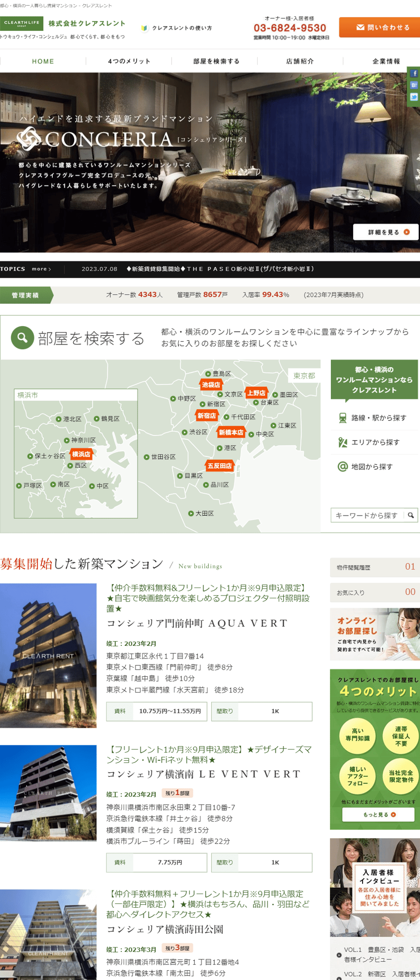Select 新宿店 marker on map

(x=207, y=416)
